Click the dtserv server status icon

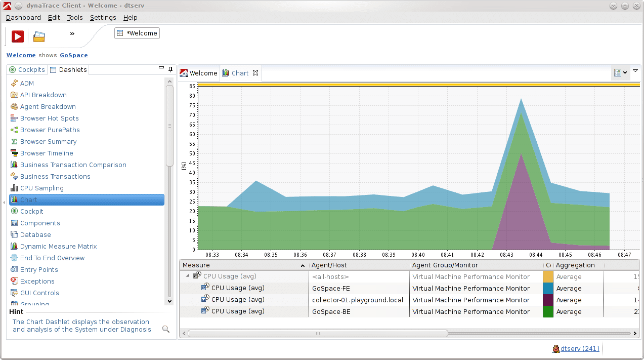556,348
